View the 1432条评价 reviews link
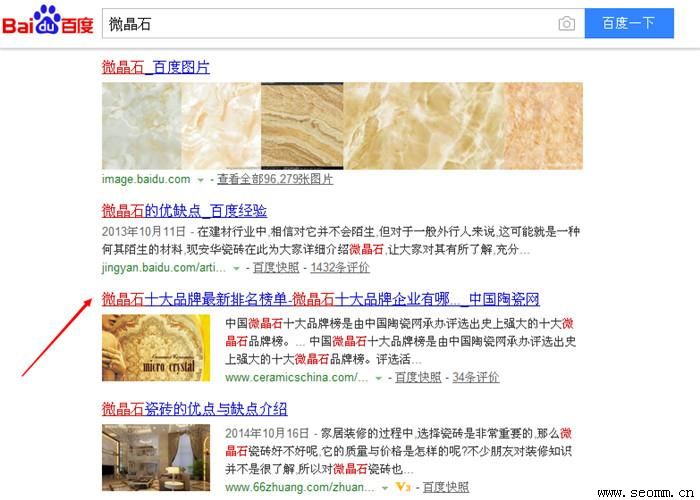The width and height of the screenshot is (700, 500). coord(340,267)
